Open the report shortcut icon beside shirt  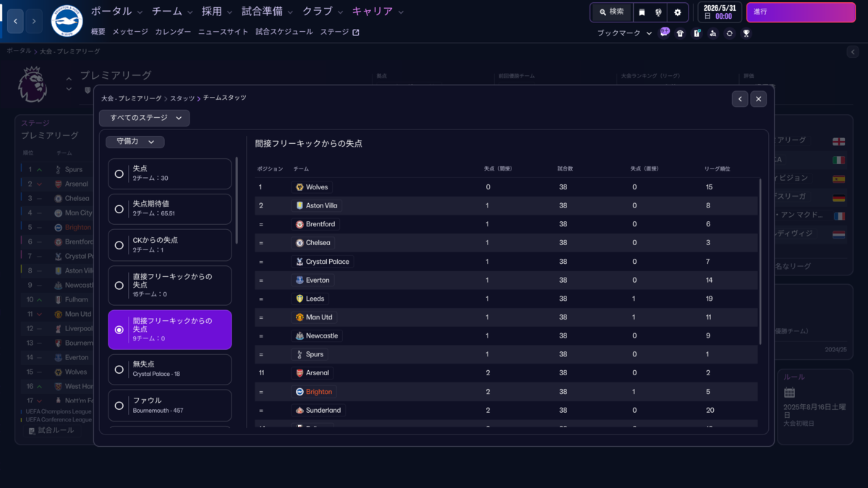click(697, 33)
